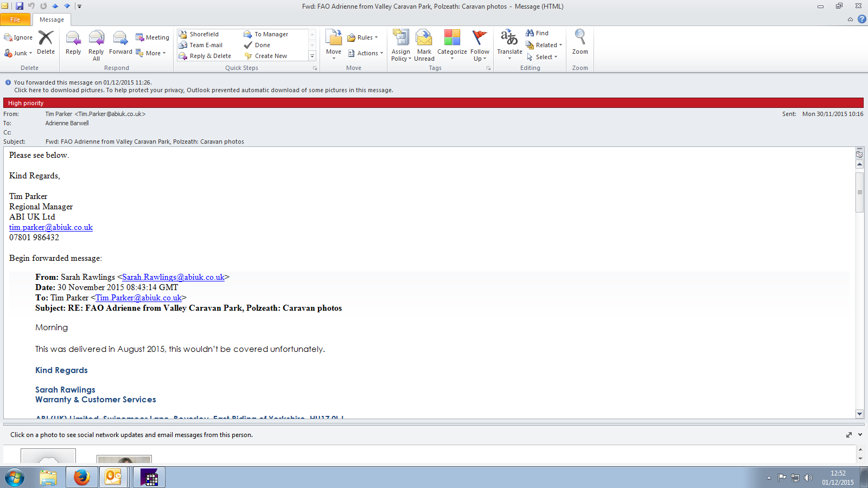Screen dimensions: 868x488
Task: Click the first contact photo in the People Pane
Action: click(x=48, y=456)
